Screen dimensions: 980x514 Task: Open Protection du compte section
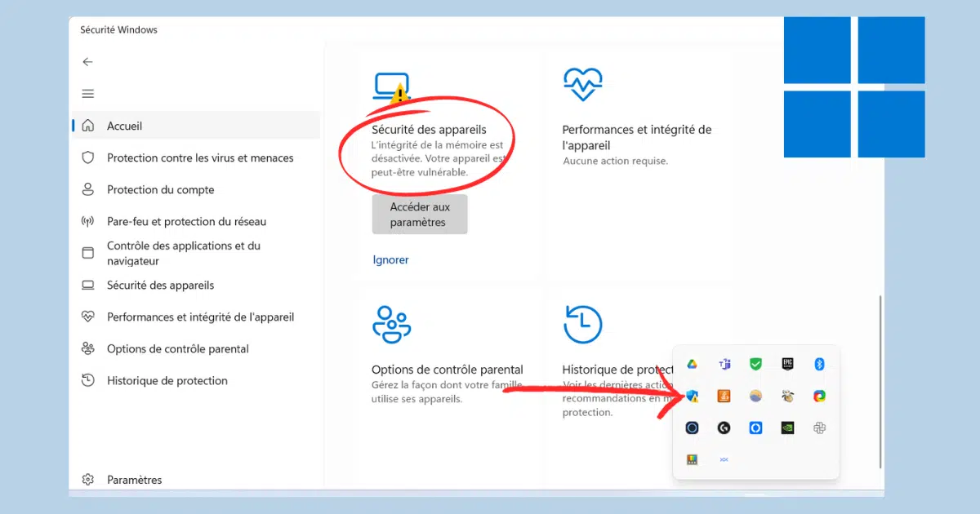[x=160, y=190]
